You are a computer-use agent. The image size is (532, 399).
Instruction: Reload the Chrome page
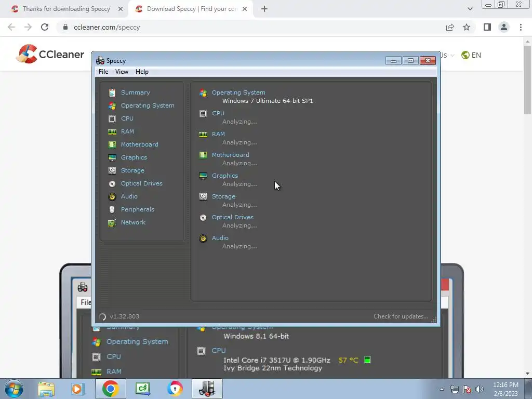tap(45, 27)
